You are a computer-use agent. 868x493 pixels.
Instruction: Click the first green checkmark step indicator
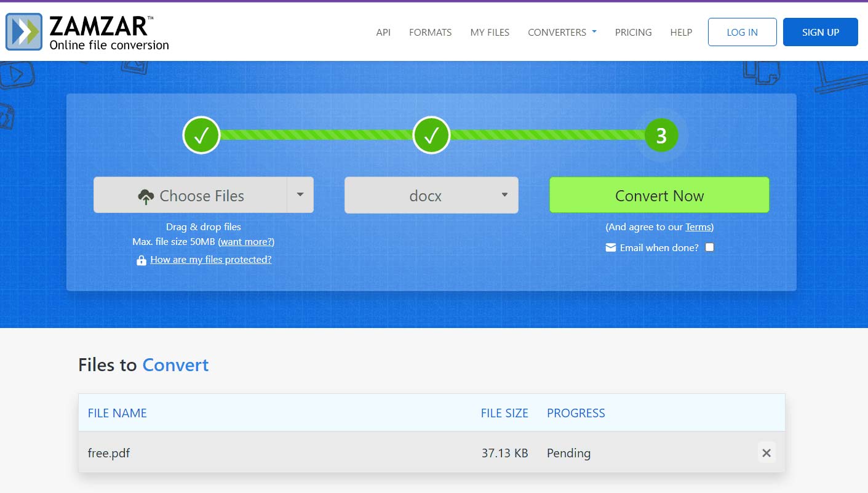201,135
